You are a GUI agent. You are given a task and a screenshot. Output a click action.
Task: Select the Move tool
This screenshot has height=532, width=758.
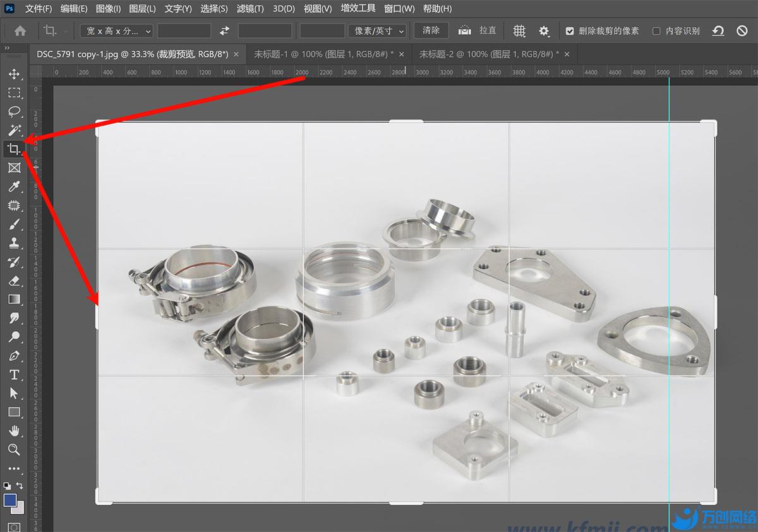[x=14, y=74]
